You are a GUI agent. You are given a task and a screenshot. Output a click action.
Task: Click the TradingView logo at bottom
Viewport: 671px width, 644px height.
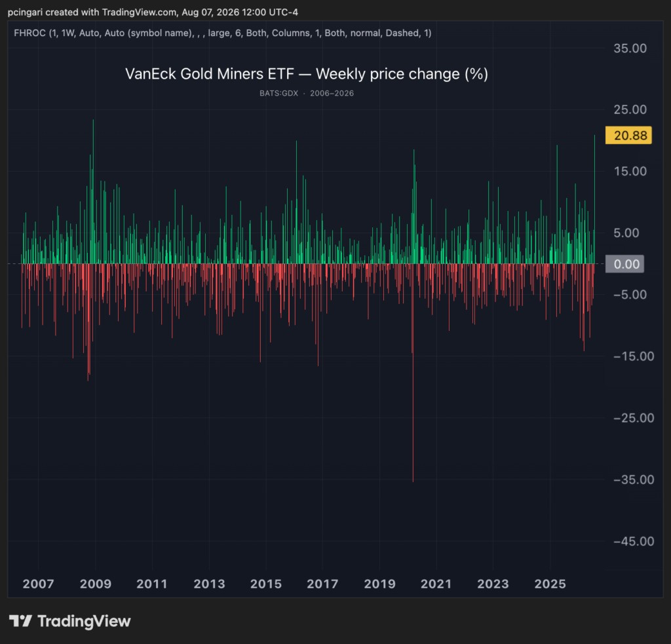coord(69,621)
